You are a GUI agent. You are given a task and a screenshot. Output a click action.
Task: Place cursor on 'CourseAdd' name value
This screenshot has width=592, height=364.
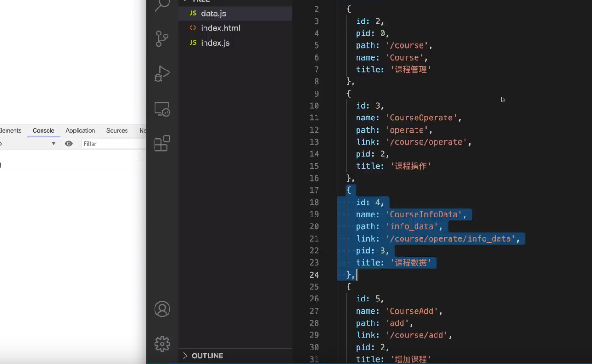[x=411, y=311]
